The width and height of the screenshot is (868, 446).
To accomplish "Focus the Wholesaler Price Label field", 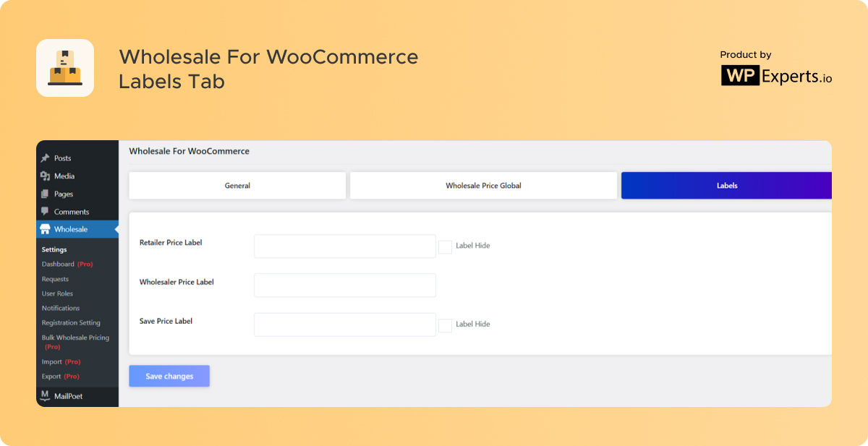I will [345, 285].
